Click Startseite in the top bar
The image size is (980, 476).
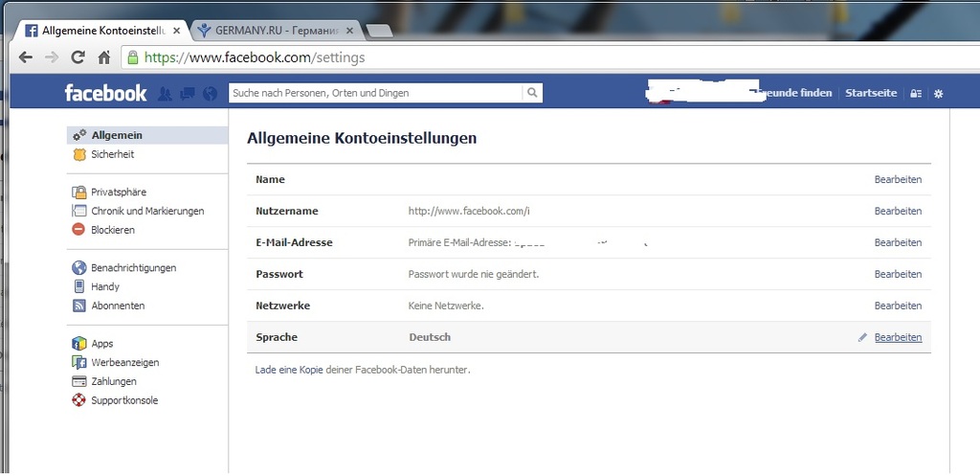pos(871,93)
